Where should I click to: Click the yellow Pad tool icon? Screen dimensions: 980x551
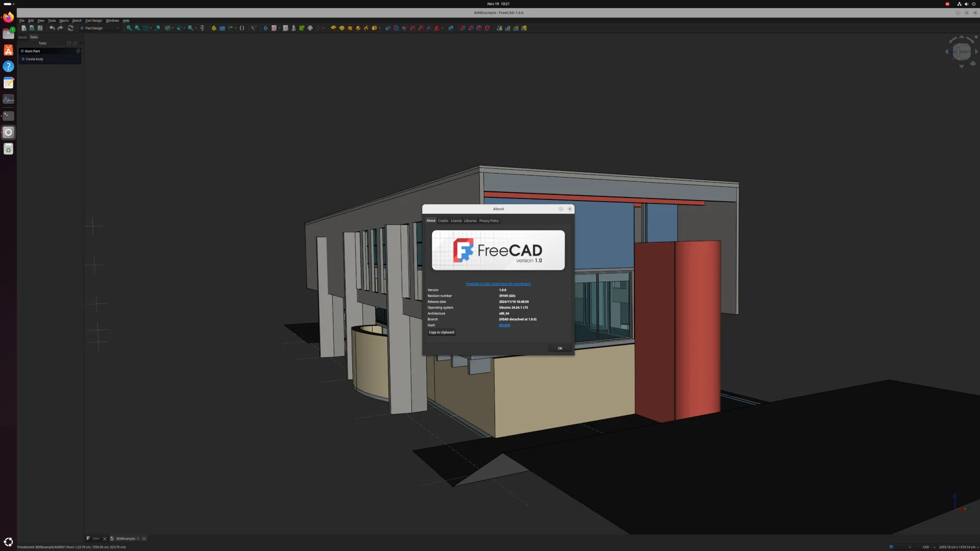tap(333, 28)
